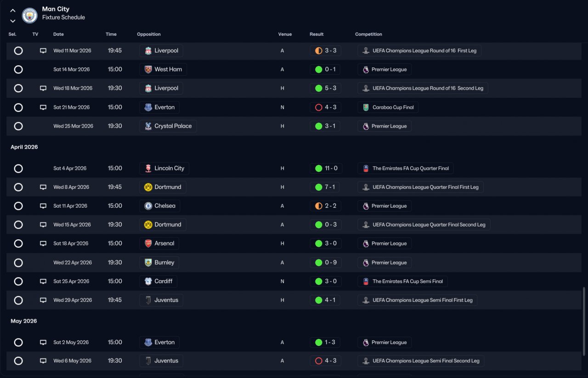Viewport: 588px width, 378px height.
Task: Open the Crystal Palace opposition link
Action: click(x=168, y=126)
